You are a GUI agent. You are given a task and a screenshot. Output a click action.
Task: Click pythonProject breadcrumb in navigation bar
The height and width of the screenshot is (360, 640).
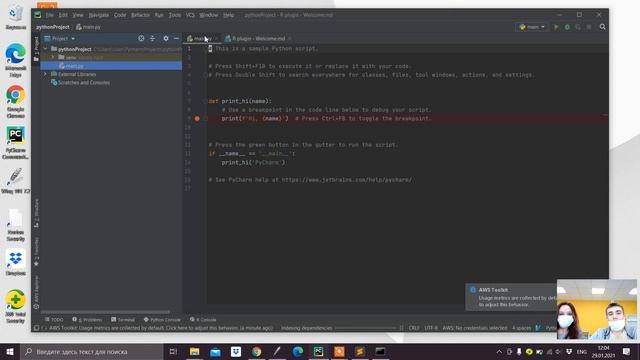[x=53, y=27]
